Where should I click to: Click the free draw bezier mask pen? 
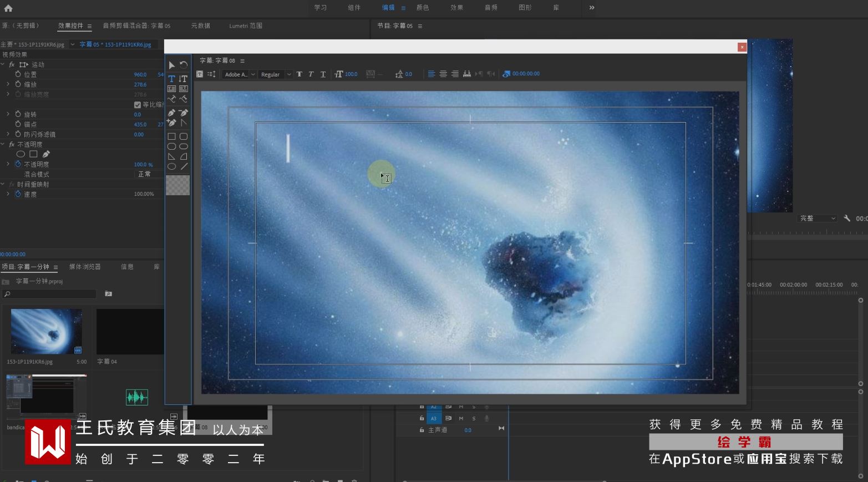(46, 154)
